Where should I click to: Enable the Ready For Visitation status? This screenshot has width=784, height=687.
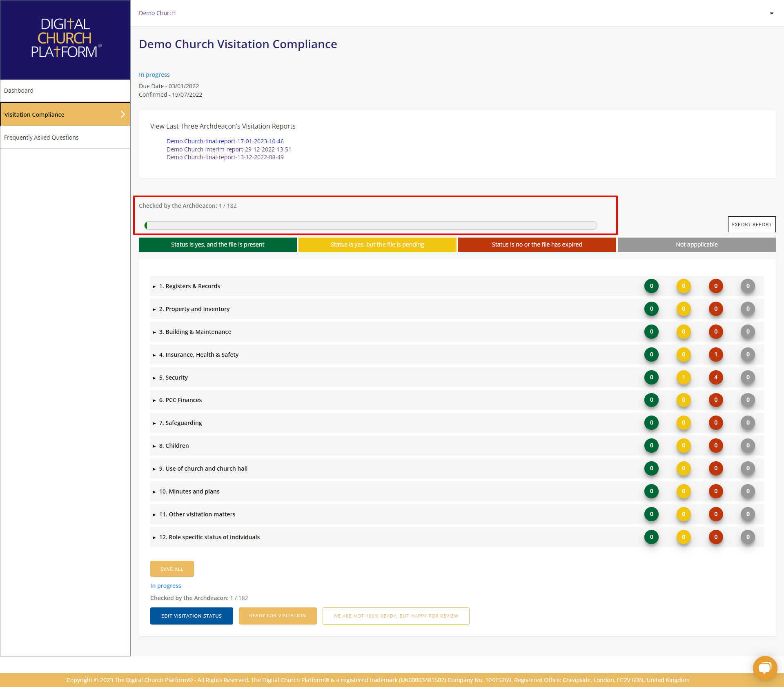pyautogui.click(x=277, y=616)
